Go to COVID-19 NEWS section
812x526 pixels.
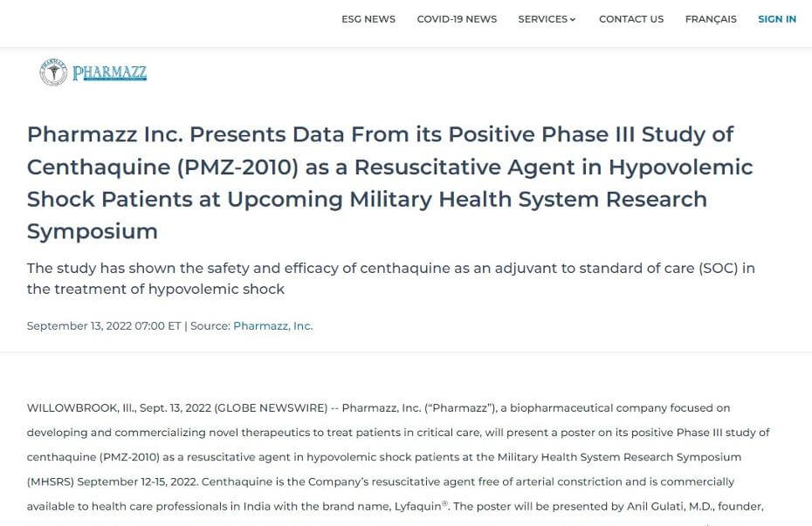457,19
